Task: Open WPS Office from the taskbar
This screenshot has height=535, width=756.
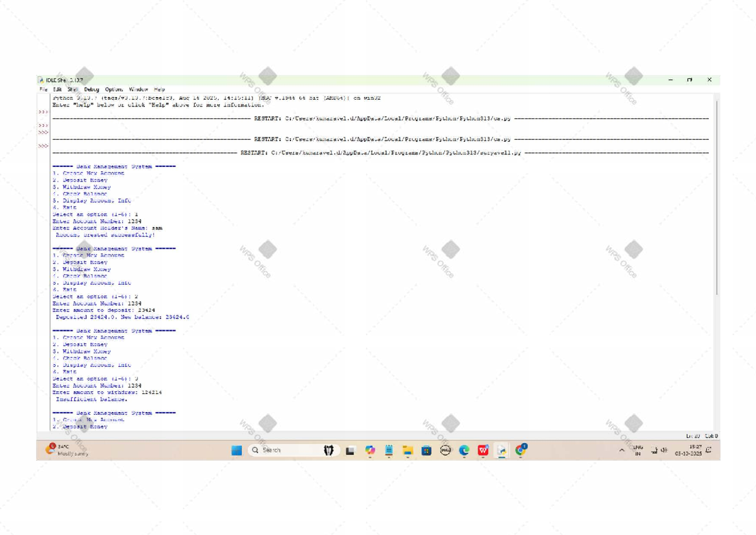Action: [x=483, y=450]
